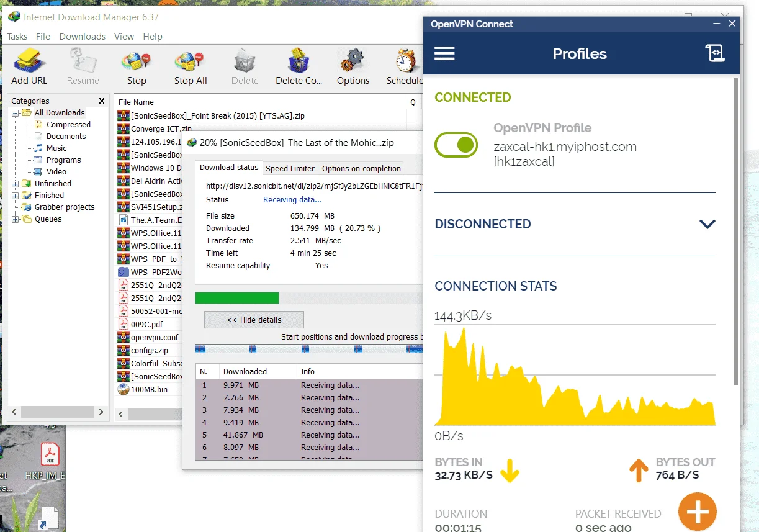Image resolution: width=759 pixels, height=532 pixels.
Task: Click zaxcal-hk1.myiphost.com profile name
Action: click(565, 147)
